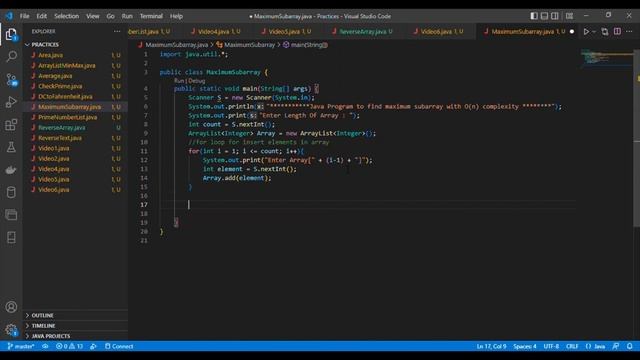
Task: Open editor more actions ellipsis
Action: point(629,31)
